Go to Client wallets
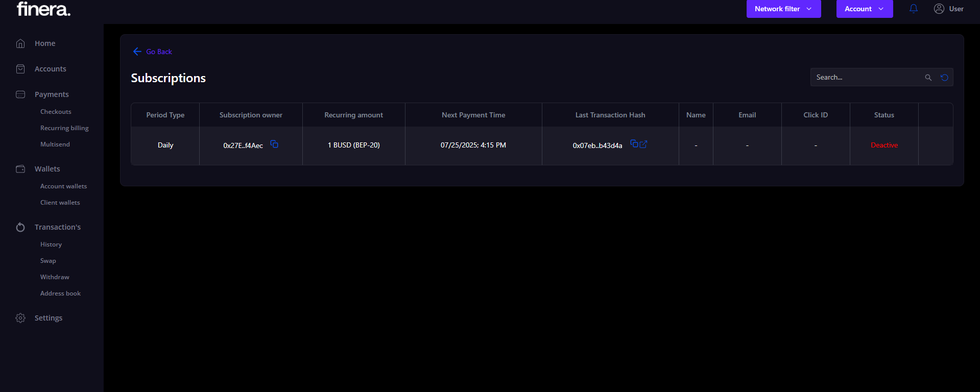 pyautogui.click(x=60, y=203)
